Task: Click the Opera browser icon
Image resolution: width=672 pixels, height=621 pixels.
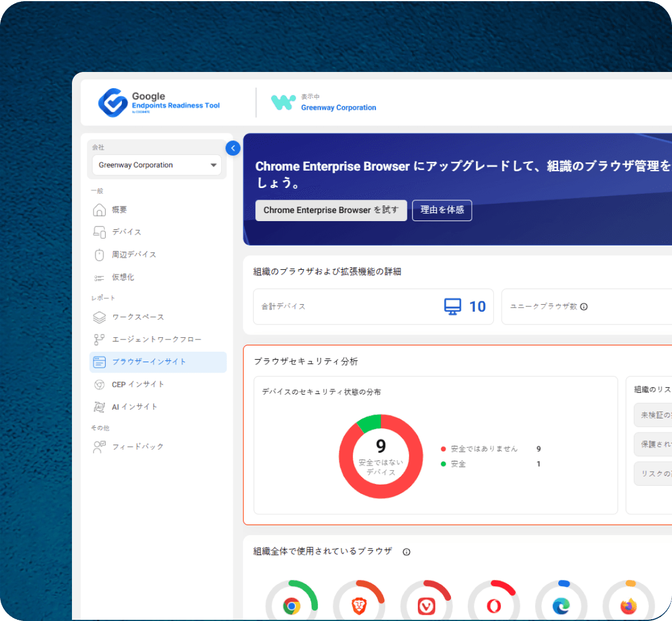Action: click(494, 606)
